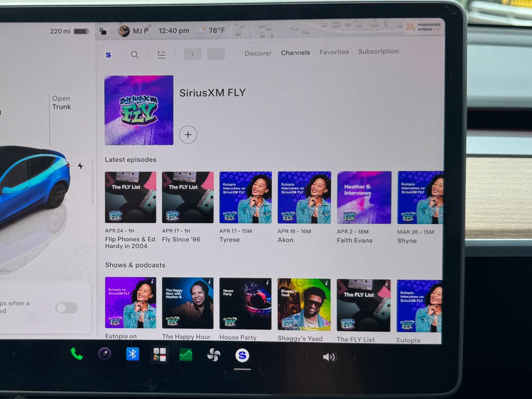Show info for The Happy Hour show
This screenshot has height=399, width=532.
click(x=209, y=282)
